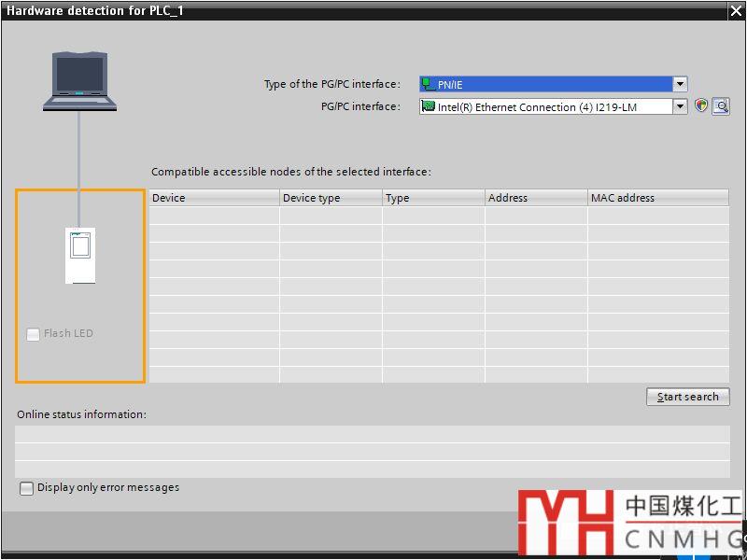Click the Device column header
747x560 pixels.
point(214,198)
